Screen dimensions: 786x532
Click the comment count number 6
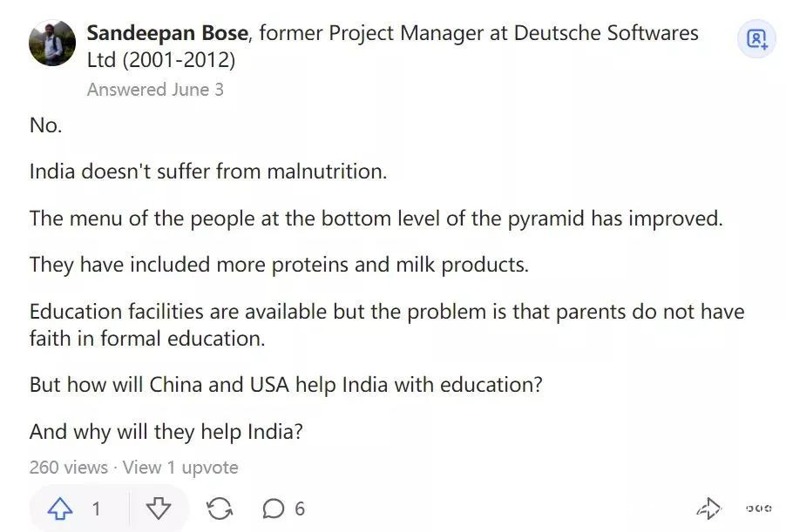pos(300,509)
